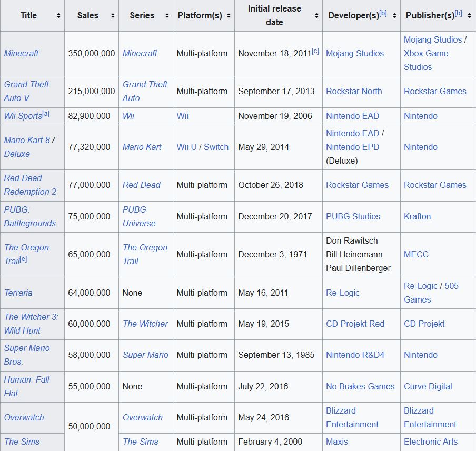Screen dimensions: 476x451
Task: Open The Sims title link
Action: (22, 442)
